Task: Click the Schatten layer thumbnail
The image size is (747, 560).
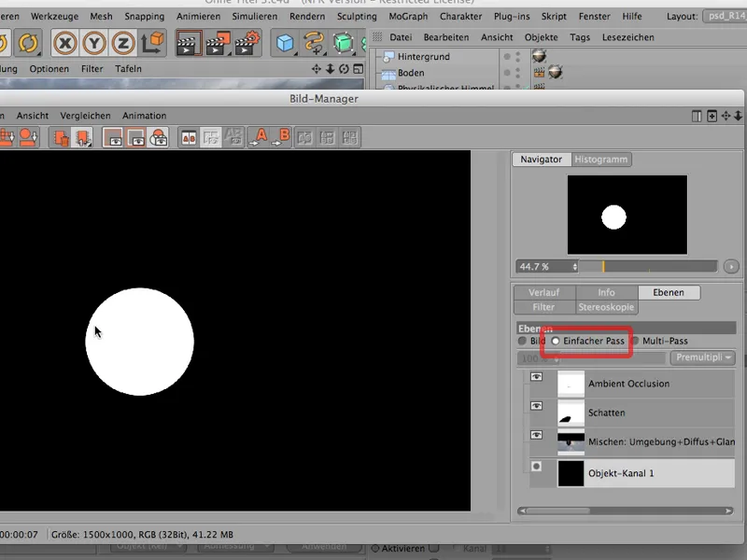Action: 571,413
